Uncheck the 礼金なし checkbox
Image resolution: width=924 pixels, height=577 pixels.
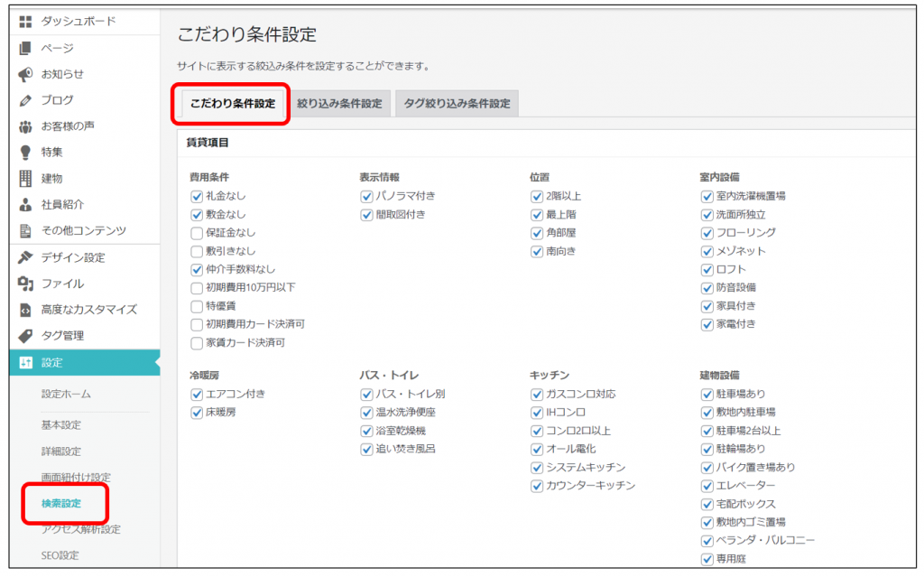(x=197, y=195)
